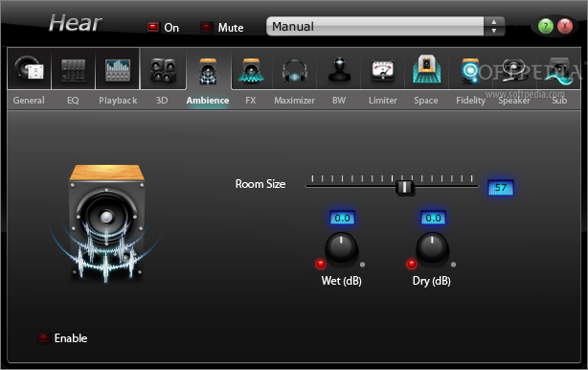588x370 pixels.
Task: Click the red minimum dot under Dry knob
Action: 412,265
